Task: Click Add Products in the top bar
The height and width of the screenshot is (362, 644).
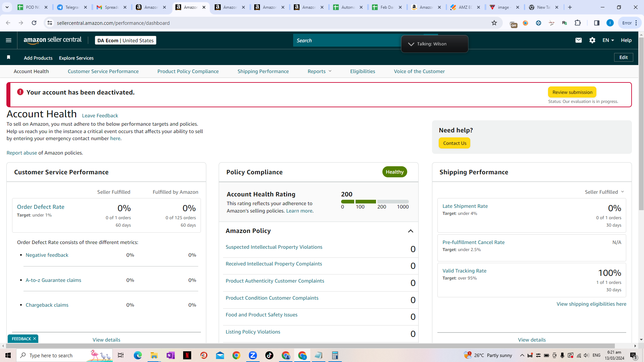Action: [x=38, y=58]
